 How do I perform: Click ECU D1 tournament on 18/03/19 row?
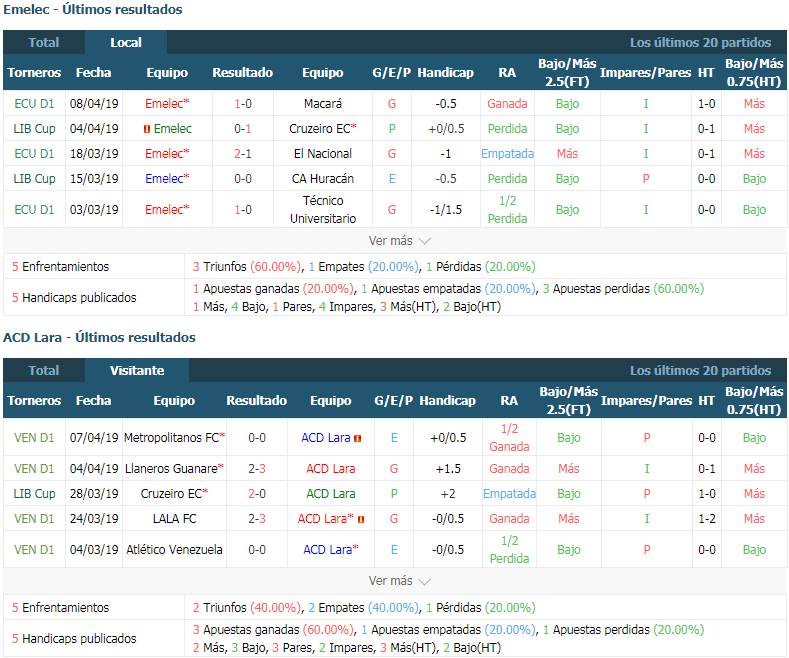pyautogui.click(x=34, y=153)
